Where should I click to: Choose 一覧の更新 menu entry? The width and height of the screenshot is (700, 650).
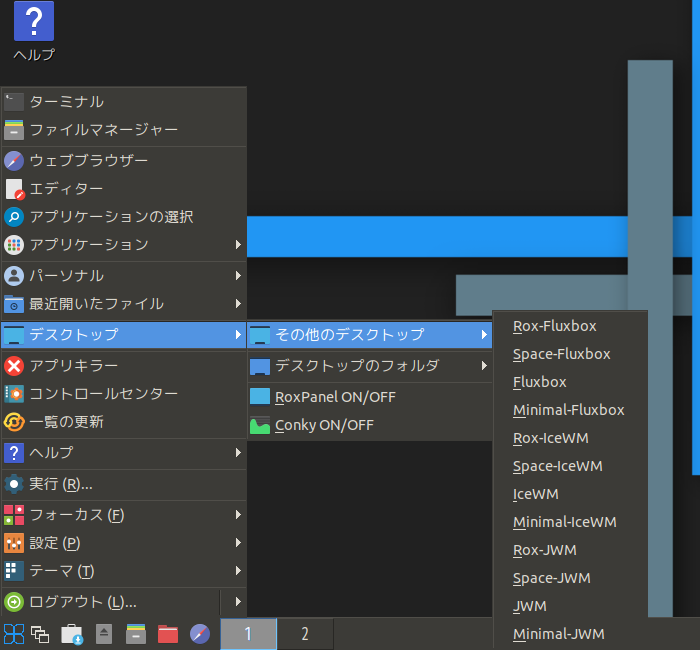pos(124,422)
